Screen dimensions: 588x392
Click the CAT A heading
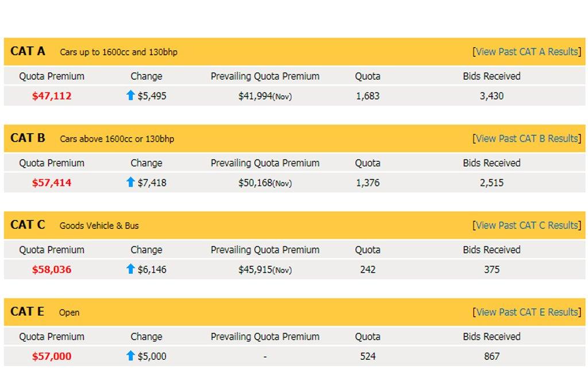(x=28, y=51)
